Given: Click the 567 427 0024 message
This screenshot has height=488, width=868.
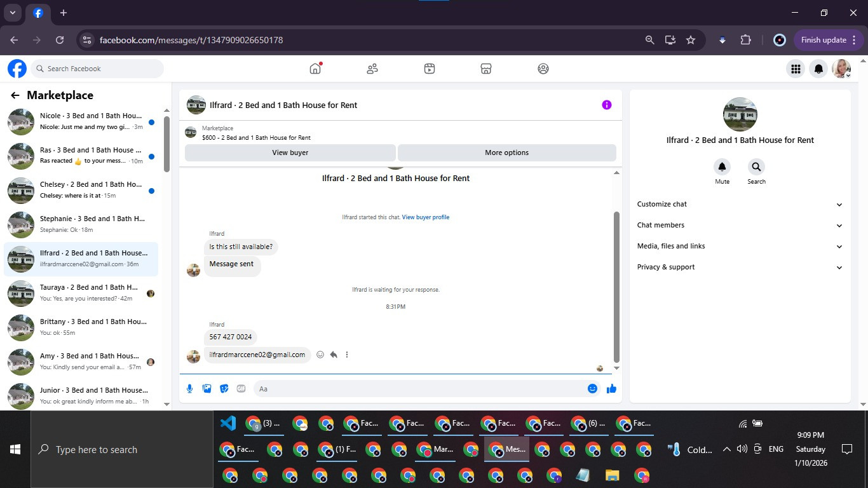Looking at the screenshot, I should pyautogui.click(x=231, y=337).
